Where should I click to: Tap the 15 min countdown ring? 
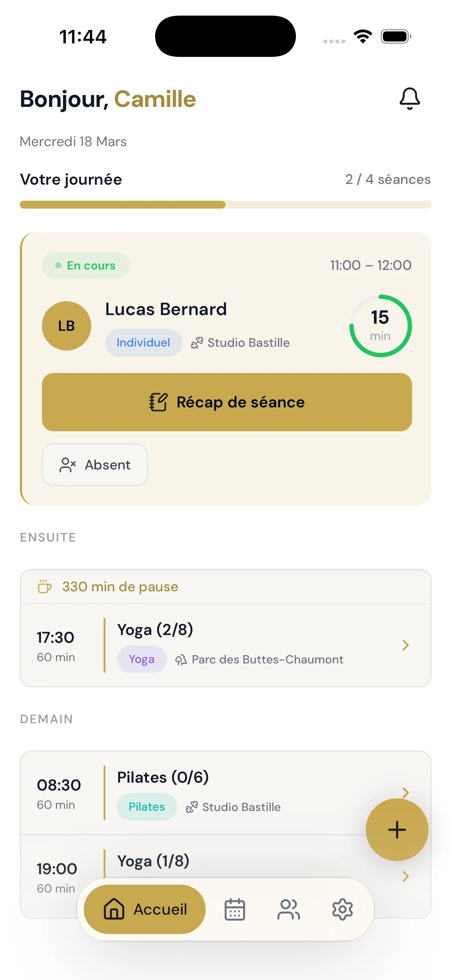tap(380, 326)
